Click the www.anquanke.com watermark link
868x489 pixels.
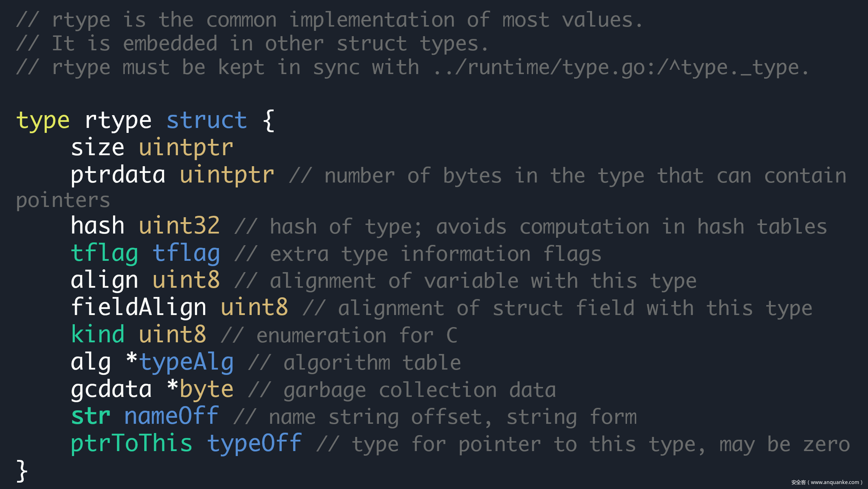(x=835, y=482)
